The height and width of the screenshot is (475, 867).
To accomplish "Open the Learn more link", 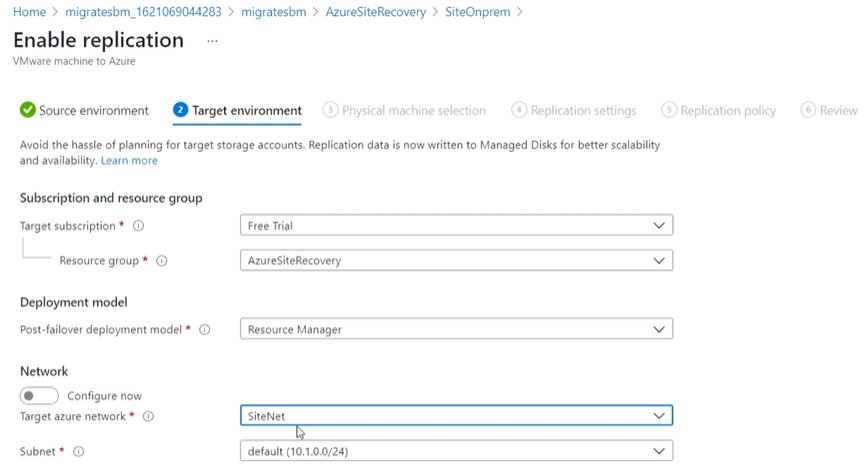I will coord(129,160).
